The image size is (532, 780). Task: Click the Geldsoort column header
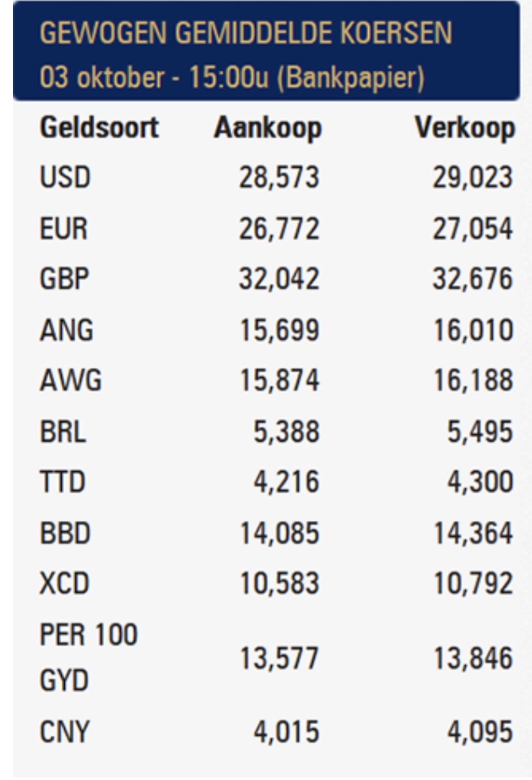point(99,129)
